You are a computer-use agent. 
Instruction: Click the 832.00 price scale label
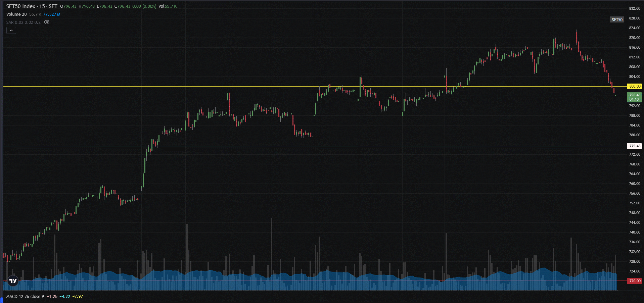635,8
